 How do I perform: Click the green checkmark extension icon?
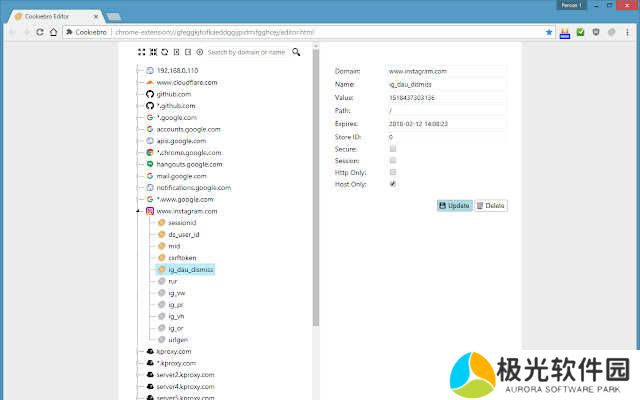coord(580,32)
